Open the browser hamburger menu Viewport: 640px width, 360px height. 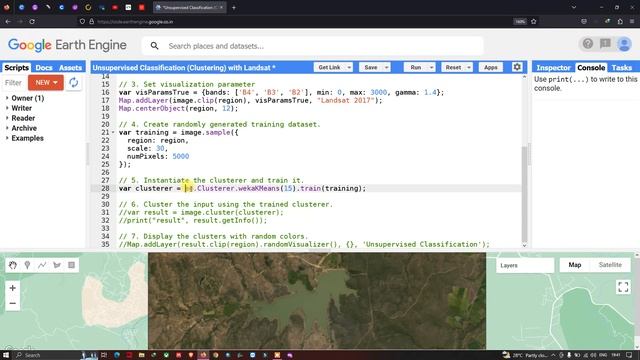[x=632, y=21]
